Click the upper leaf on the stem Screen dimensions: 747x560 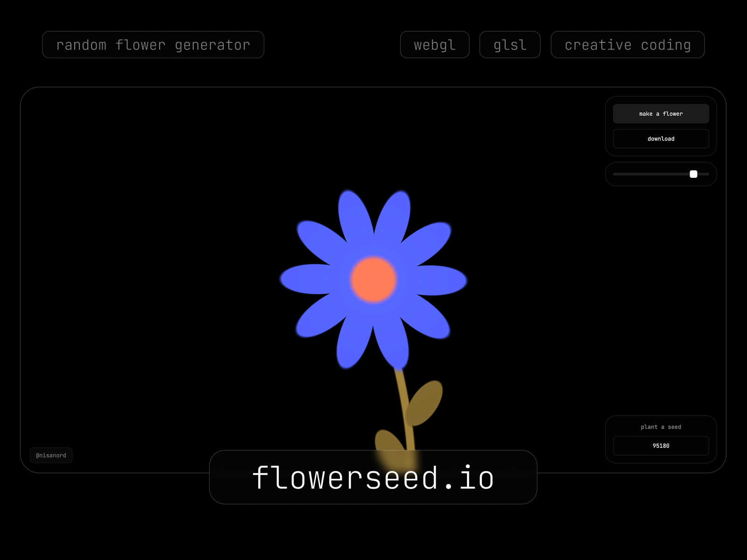click(424, 402)
